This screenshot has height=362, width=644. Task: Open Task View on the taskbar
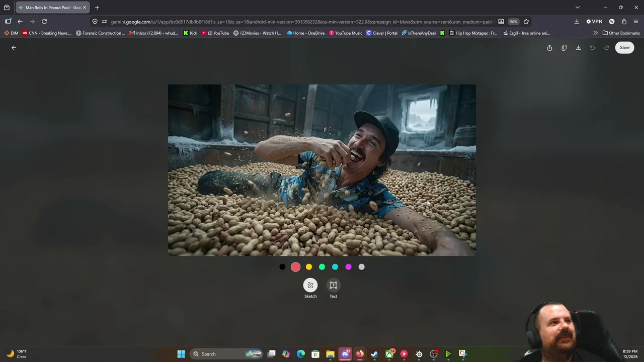(272, 354)
